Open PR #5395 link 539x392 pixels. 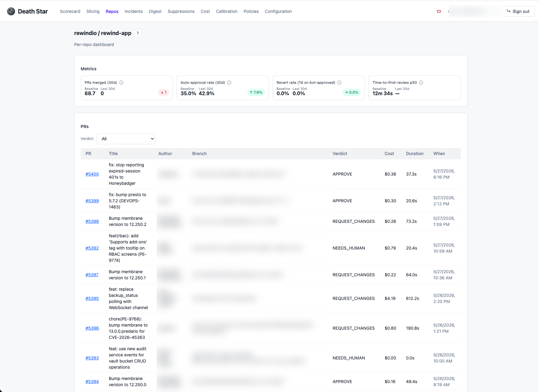click(92, 298)
